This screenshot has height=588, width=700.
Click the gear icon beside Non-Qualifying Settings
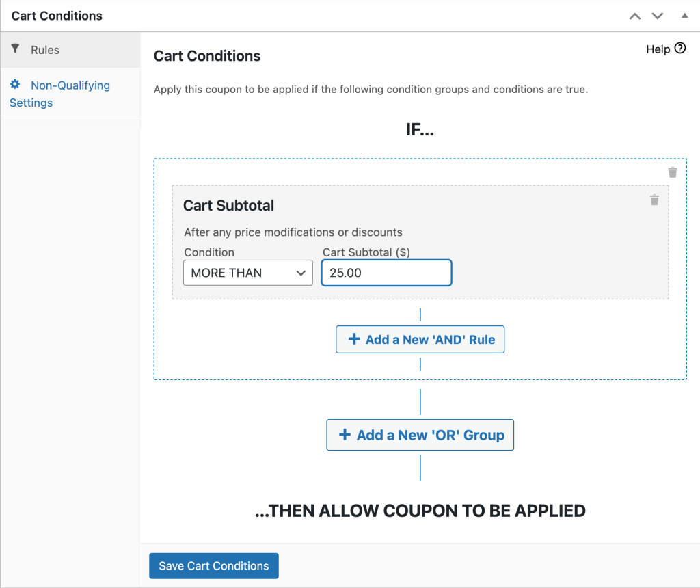click(x=15, y=84)
